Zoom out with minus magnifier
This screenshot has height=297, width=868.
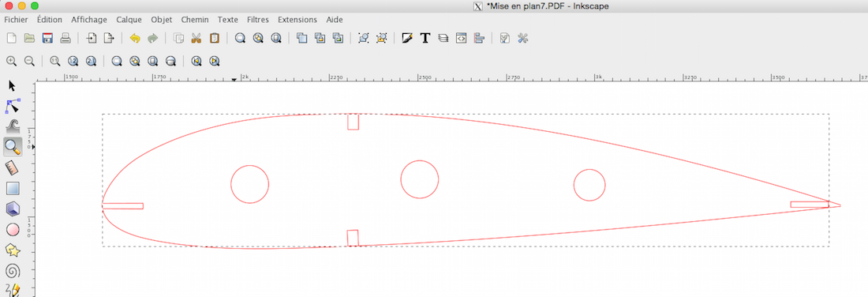[29, 61]
